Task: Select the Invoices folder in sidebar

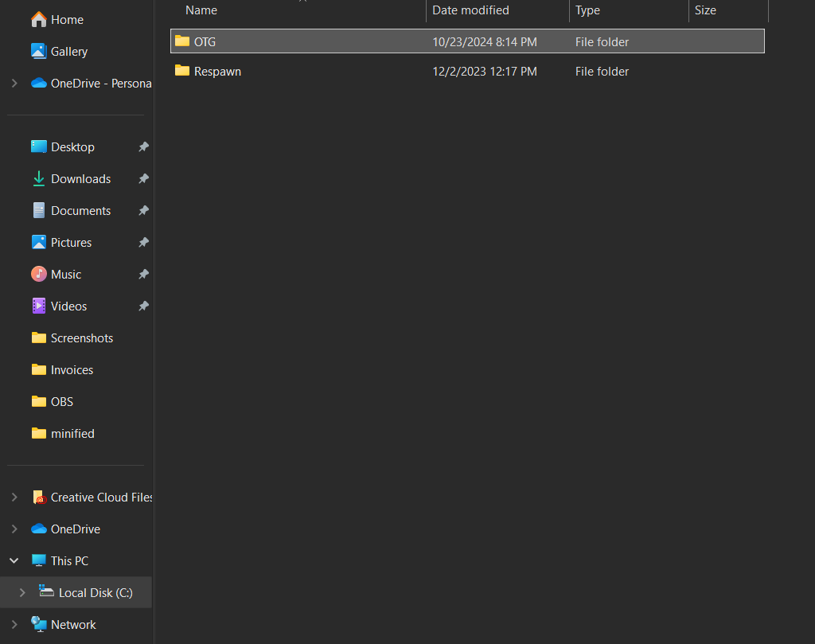Action: coord(72,369)
